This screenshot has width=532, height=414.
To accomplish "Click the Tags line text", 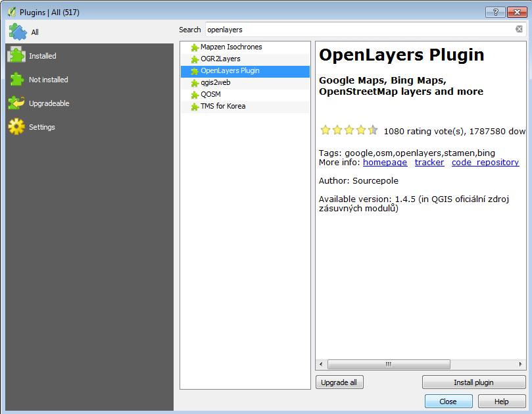I will coord(407,153).
